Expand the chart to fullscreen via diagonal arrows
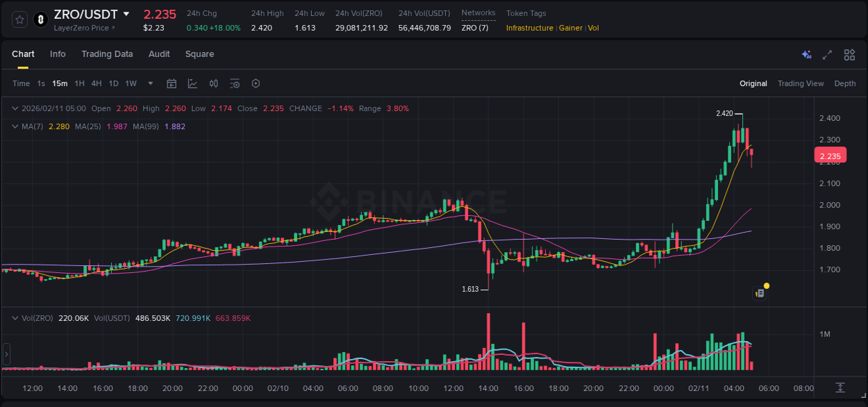This screenshot has height=407, width=868. tap(827, 54)
